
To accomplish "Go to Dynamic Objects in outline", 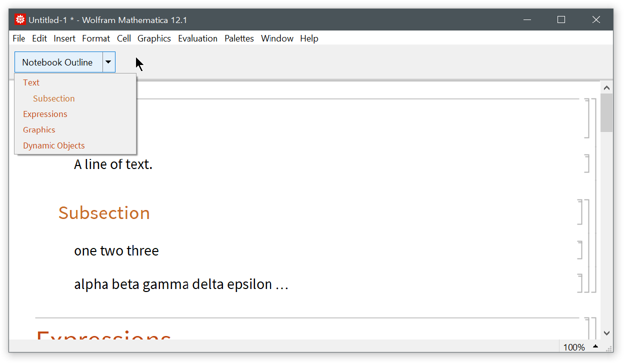I will 54,145.
